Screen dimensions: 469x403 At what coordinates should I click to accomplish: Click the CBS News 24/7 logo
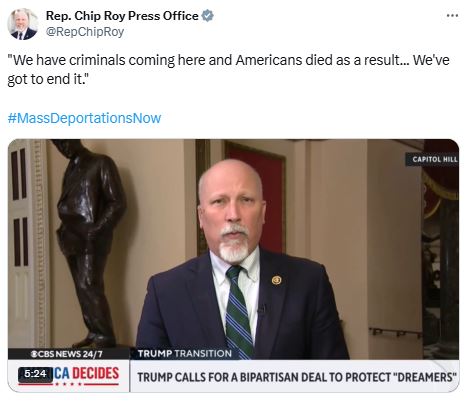tap(66, 354)
